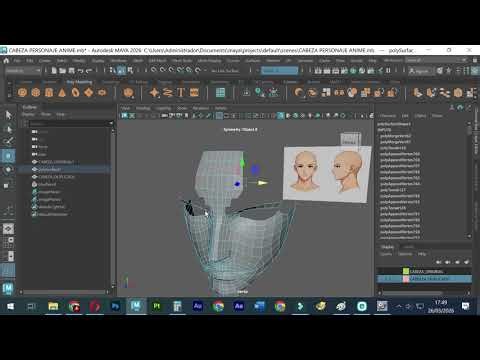The width and height of the screenshot is (480, 360).
Task: Open Photoshop from the Windows taskbar
Action: (115, 306)
